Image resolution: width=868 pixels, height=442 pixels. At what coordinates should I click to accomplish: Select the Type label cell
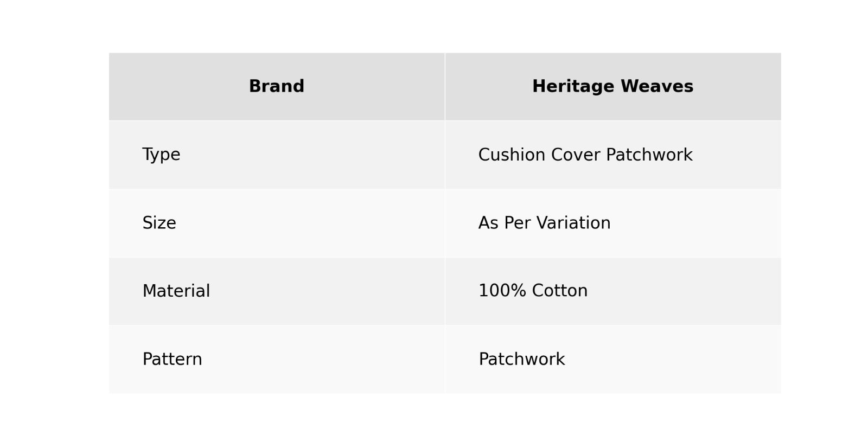(161, 155)
